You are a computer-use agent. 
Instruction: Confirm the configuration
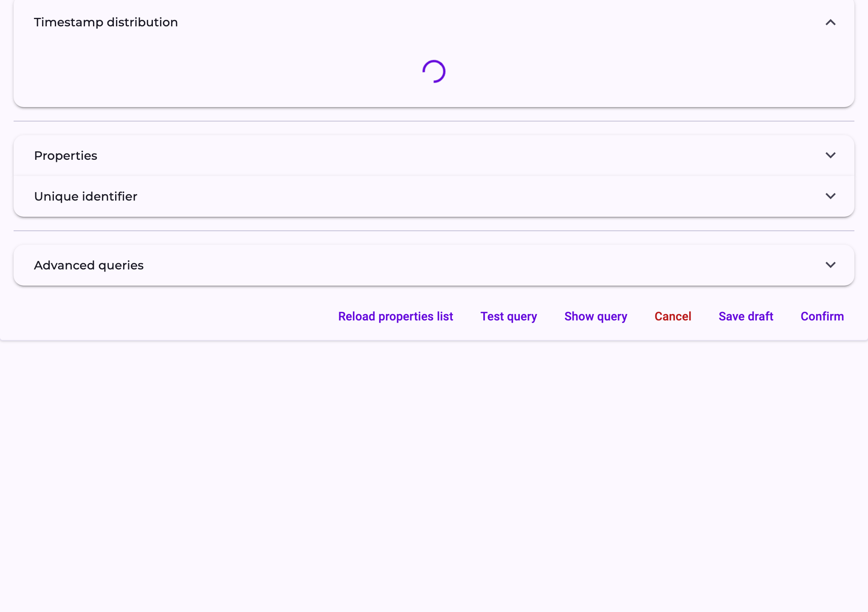pos(822,316)
